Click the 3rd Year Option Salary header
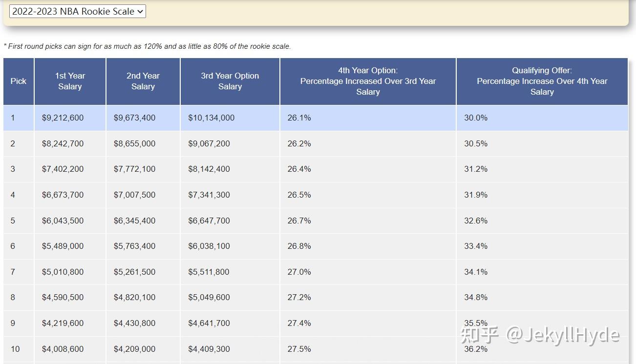Screen dimensions: 636x364 tap(230, 81)
